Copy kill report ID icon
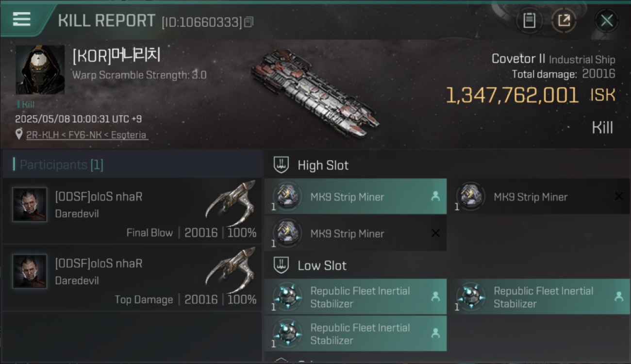The width and height of the screenshot is (631, 364). [x=249, y=22]
